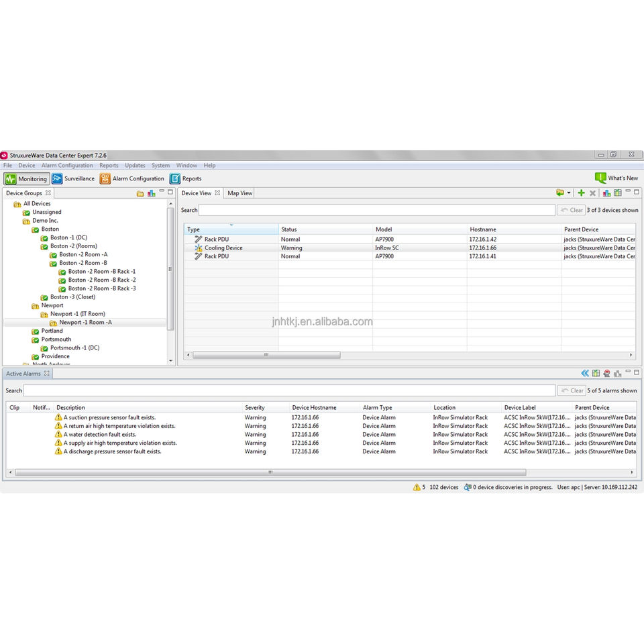Sort devices by the Hostname column header
Screen dimensions: 644x644
click(x=514, y=229)
